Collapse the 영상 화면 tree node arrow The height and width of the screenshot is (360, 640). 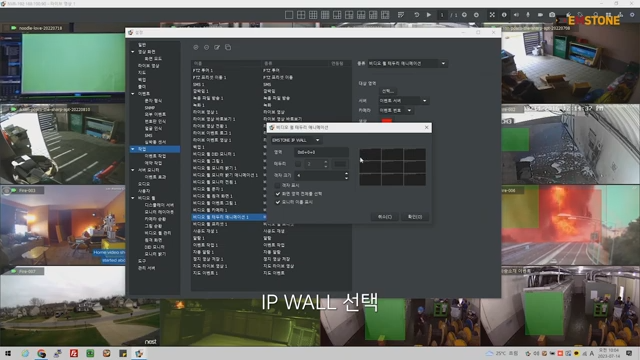pos(133,52)
